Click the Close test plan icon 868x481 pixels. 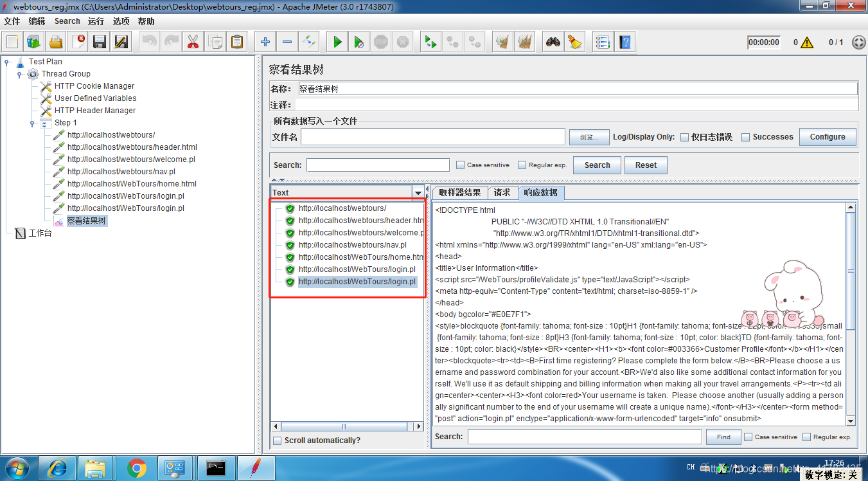click(78, 42)
